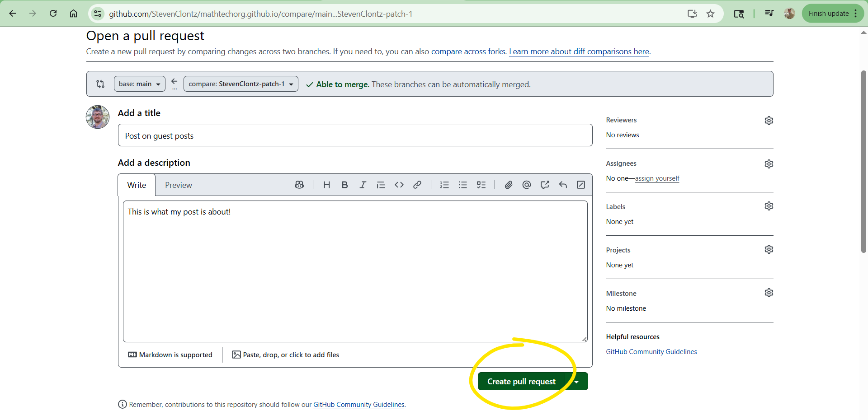Insert a numbered list in description

(x=444, y=185)
